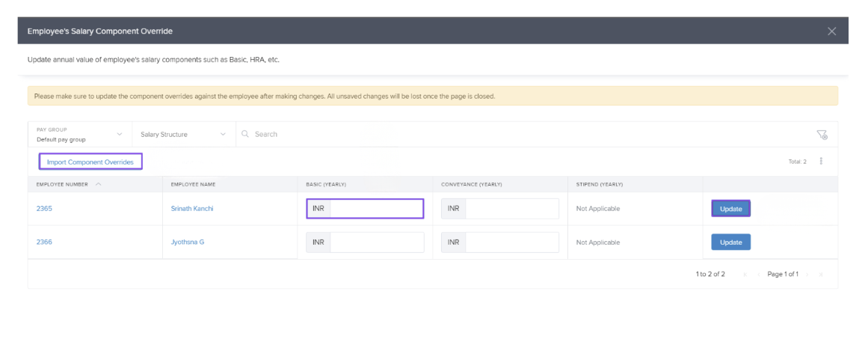
Task: Open the three-dot more options menu
Action: [821, 161]
